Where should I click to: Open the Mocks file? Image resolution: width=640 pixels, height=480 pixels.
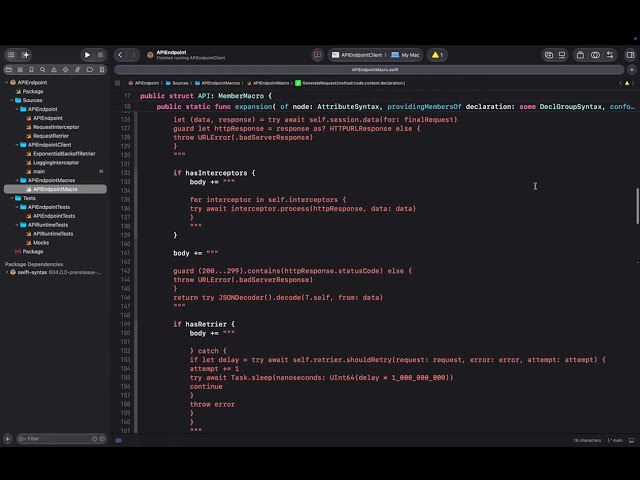tap(38, 242)
